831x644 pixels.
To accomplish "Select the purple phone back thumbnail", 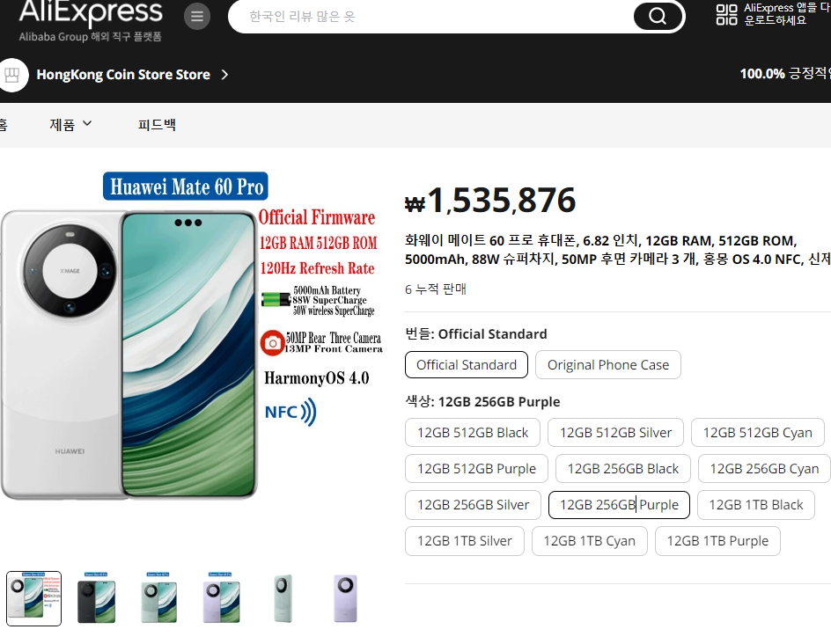I will 345,598.
